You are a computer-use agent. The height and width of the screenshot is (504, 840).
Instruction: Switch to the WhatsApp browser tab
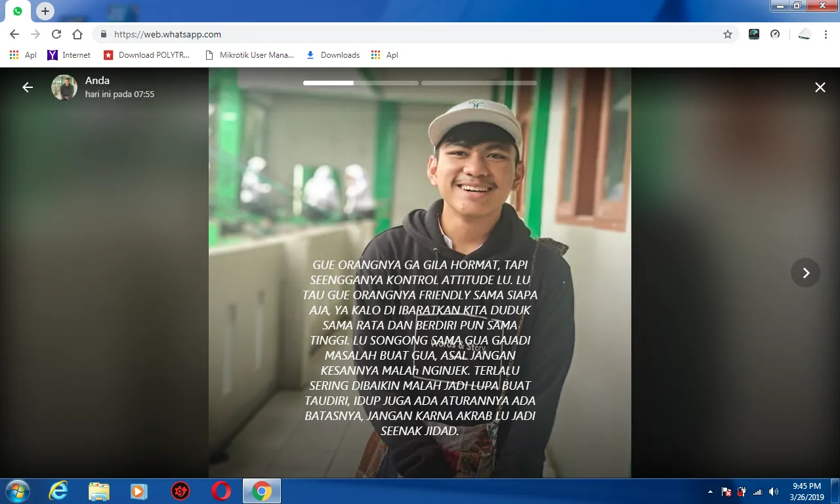(16, 11)
